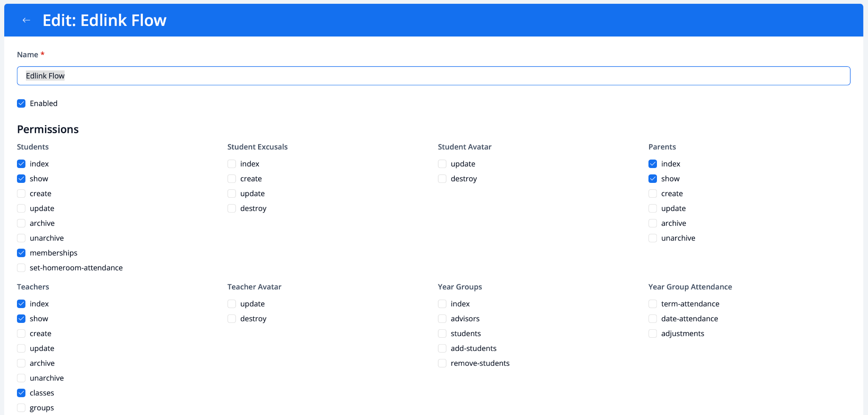Enable destroy under Student Excusals
Image resolution: width=868 pixels, height=415 pixels.
click(x=231, y=208)
